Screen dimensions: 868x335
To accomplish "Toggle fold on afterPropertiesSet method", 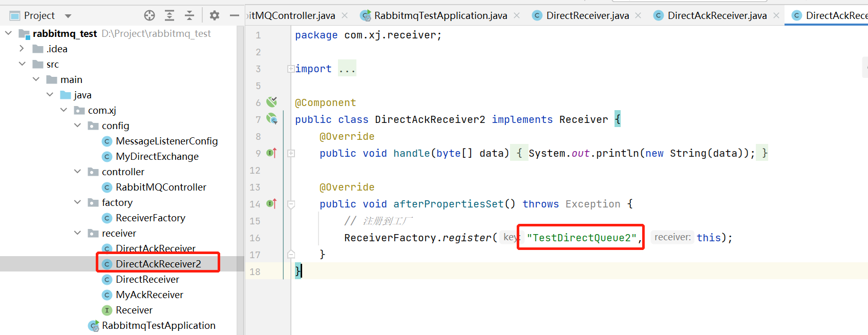I will point(291,204).
